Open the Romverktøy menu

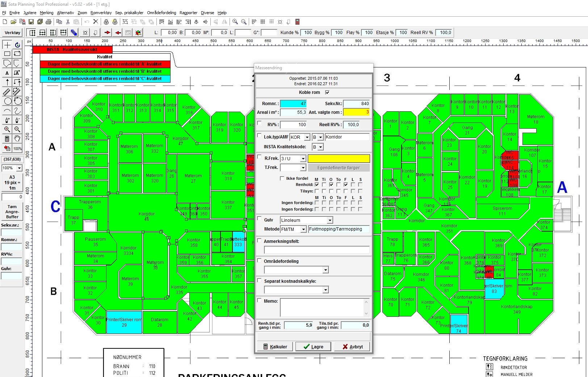(x=101, y=13)
